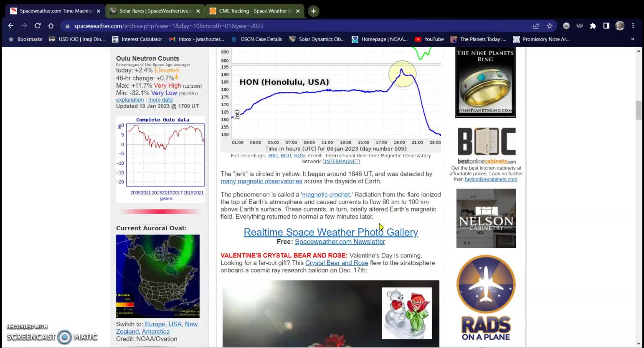Open the Interest Calculator bookmark

click(x=137, y=39)
